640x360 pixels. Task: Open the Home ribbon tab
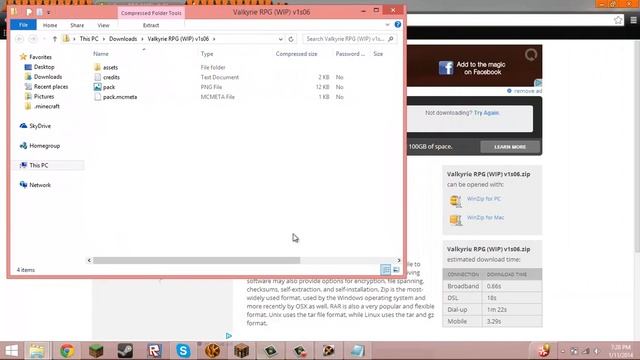[50, 25]
